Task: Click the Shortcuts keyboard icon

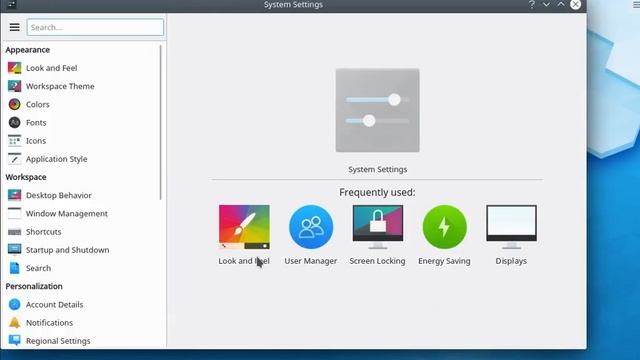Action: pos(14,231)
